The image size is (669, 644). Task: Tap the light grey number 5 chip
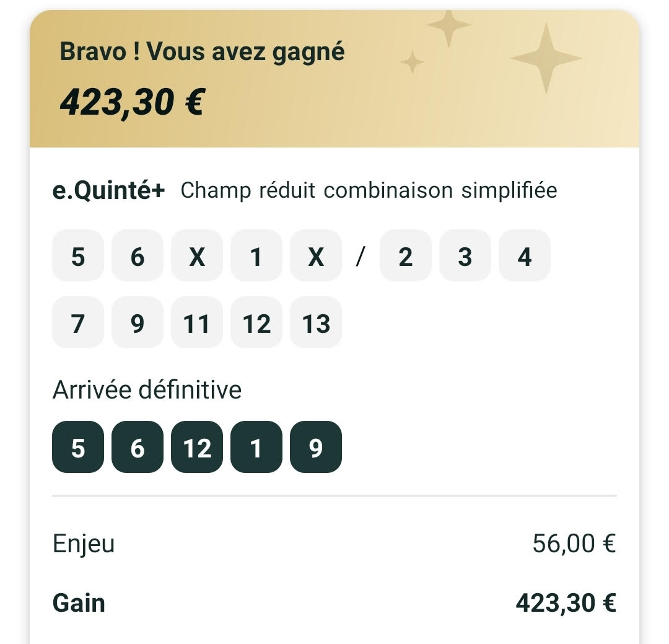[x=78, y=256]
